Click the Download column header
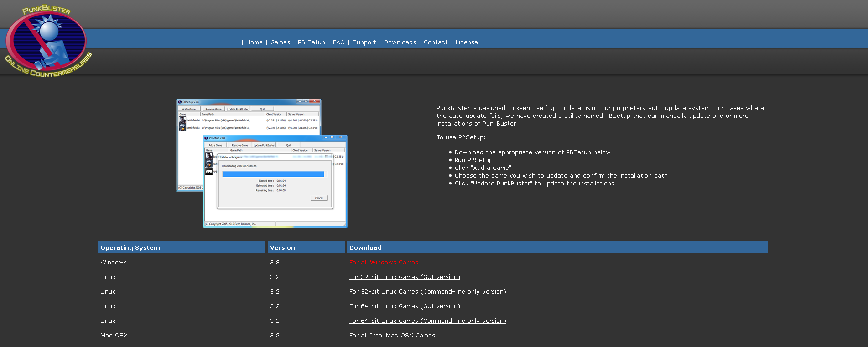 [x=557, y=247]
